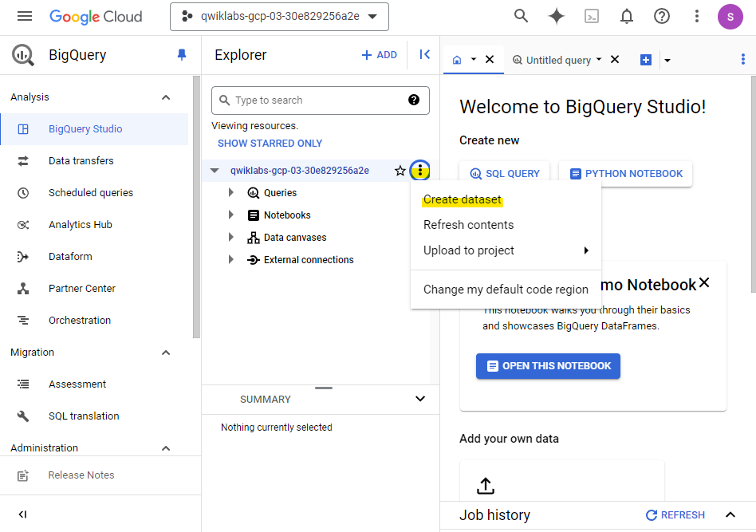Expand the Queries node
The height and width of the screenshot is (532, 756).
[231, 192]
